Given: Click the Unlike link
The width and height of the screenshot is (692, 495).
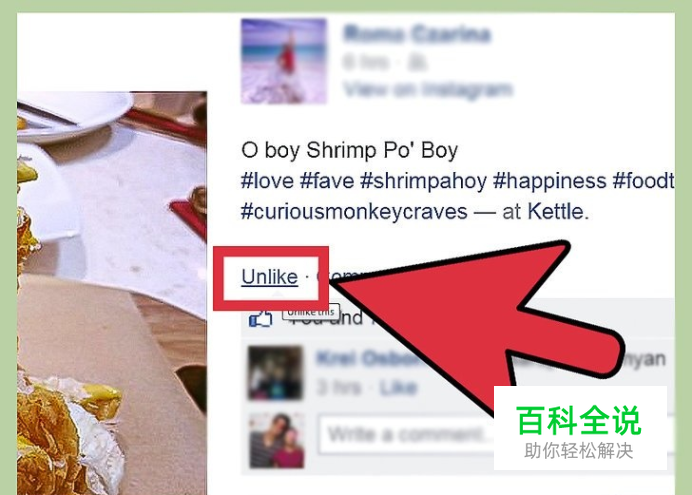Looking at the screenshot, I should [x=270, y=277].
